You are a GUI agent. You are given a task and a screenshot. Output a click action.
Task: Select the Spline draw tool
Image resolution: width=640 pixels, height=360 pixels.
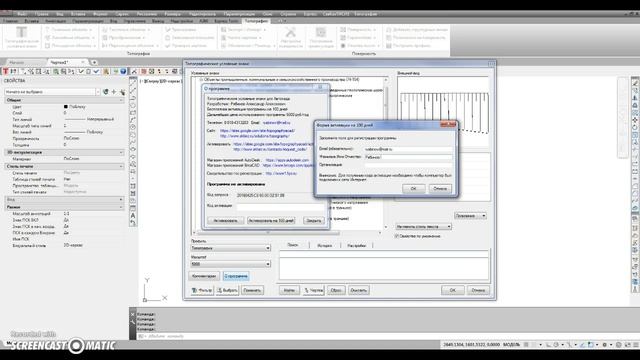pyautogui.click(x=133, y=142)
